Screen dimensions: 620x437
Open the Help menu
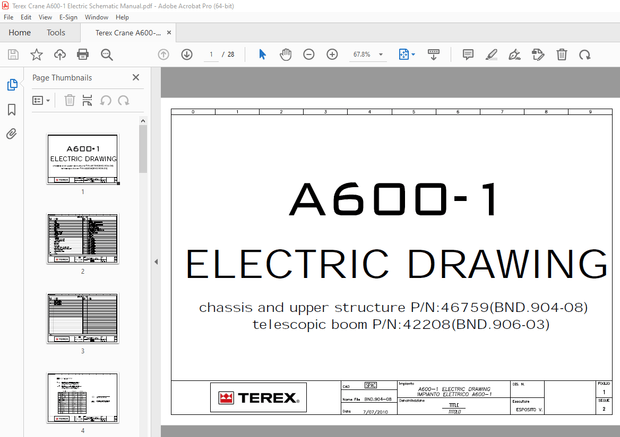(122, 17)
